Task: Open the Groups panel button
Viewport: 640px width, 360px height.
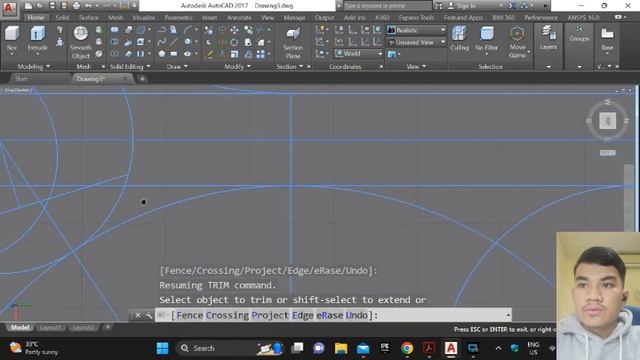Action: [x=579, y=33]
